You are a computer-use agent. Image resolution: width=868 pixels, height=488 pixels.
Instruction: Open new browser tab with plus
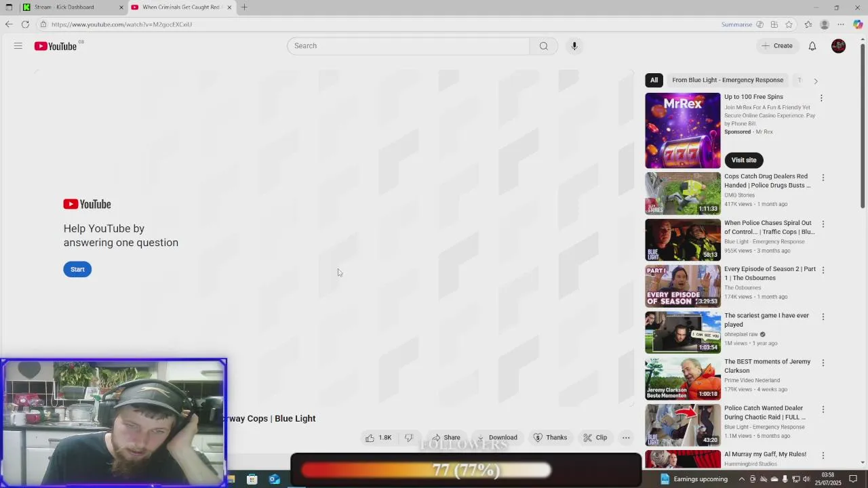[244, 7]
